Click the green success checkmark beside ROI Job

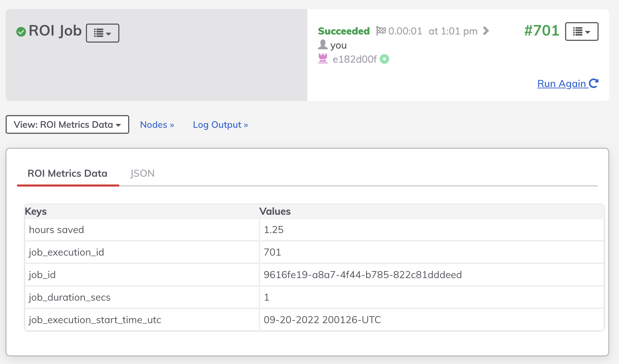point(21,32)
